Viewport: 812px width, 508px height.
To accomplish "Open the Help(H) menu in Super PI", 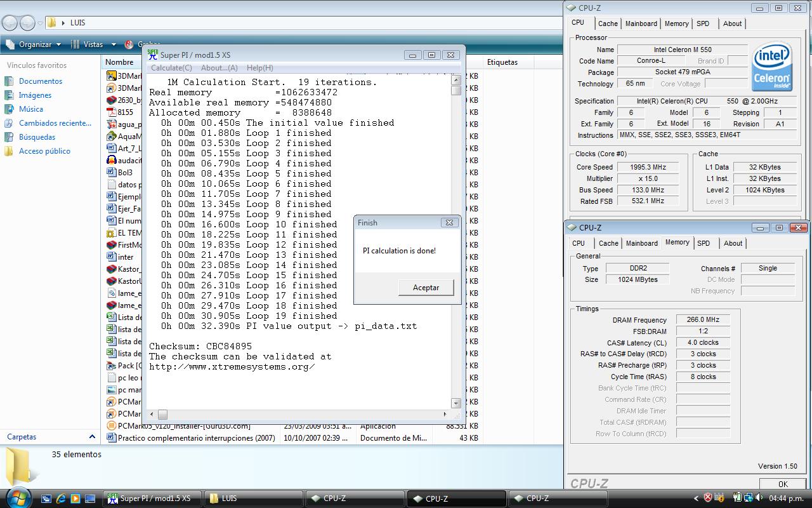I will point(260,68).
